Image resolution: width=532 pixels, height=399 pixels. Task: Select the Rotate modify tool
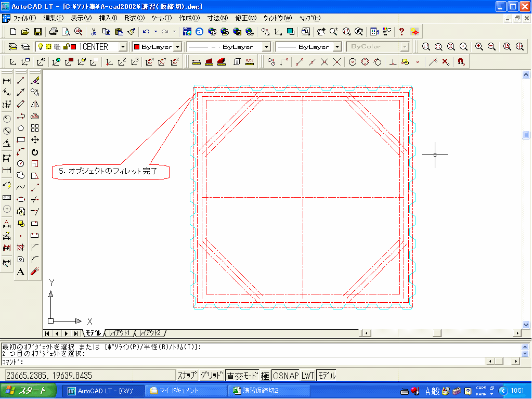(35, 152)
